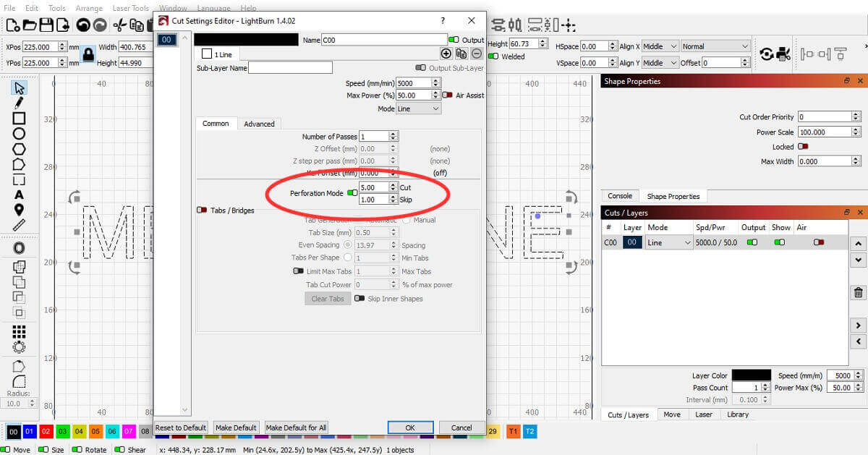Switch to the Library tab

(738, 414)
